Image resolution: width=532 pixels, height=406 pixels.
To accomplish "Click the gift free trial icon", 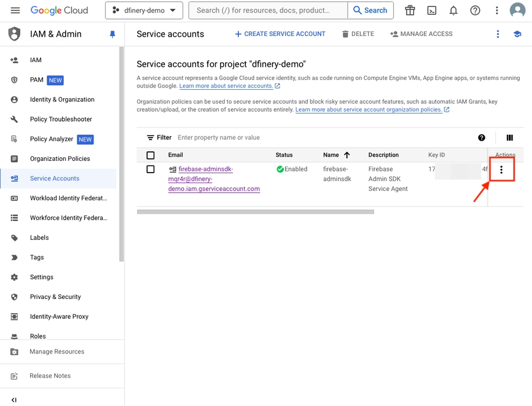I will point(410,11).
